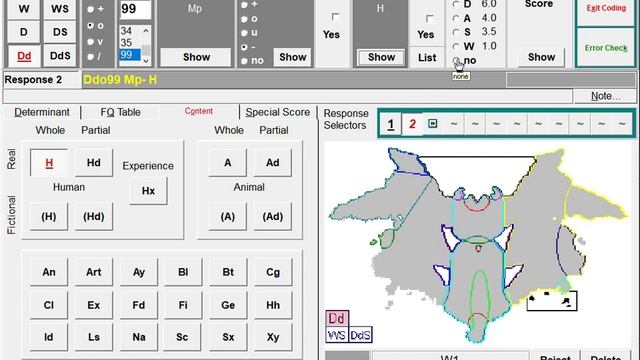Select the o developmental quality radio

[x=91, y=25]
